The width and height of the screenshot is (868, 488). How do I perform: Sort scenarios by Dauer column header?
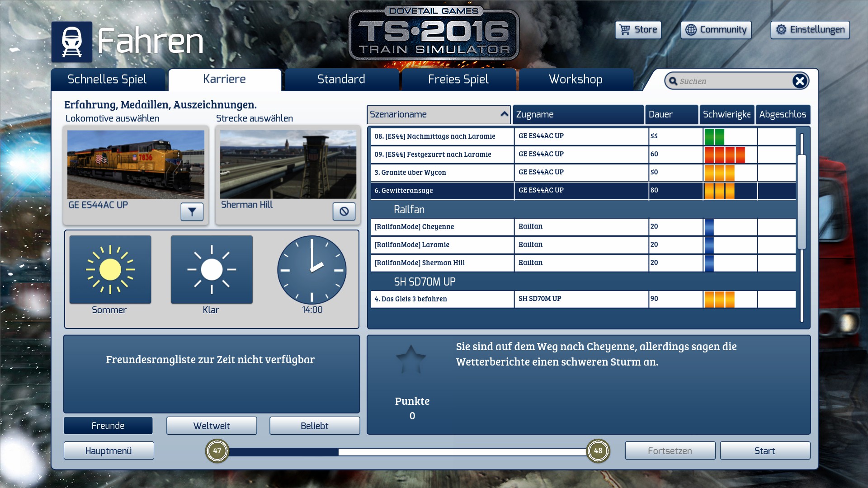pos(671,114)
